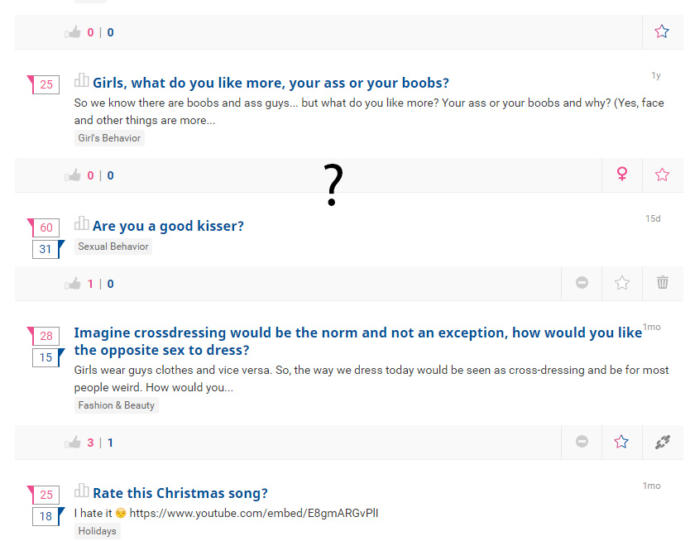Open 'Are you a good kisser?' question
Viewport: 690px width, 541px height.
click(168, 226)
